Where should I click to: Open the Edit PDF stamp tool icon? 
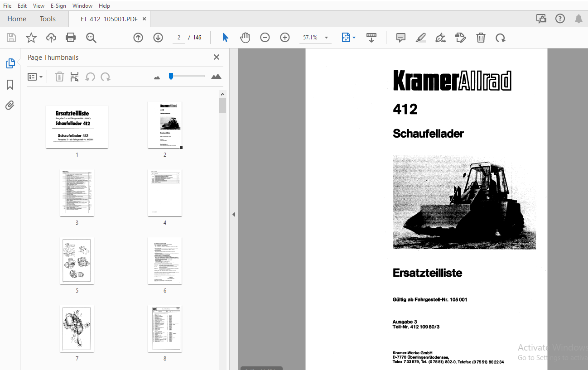pyautogui.click(x=461, y=38)
